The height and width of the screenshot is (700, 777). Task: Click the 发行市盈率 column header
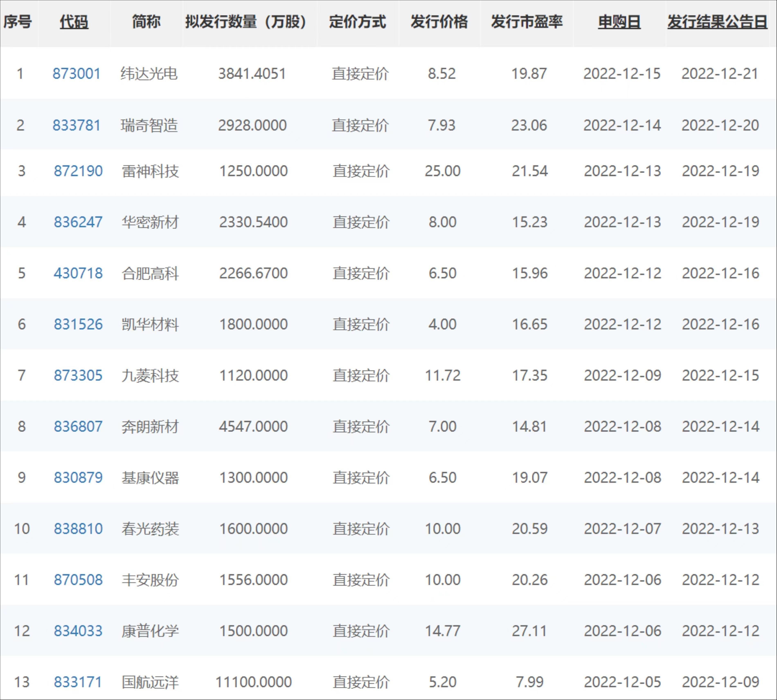pyautogui.click(x=526, y=22)
